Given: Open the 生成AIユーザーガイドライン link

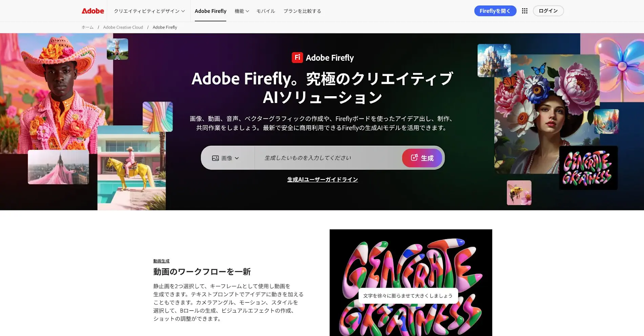Looking at the screenshot, I should pyautogui.click(x=322, y=179).
